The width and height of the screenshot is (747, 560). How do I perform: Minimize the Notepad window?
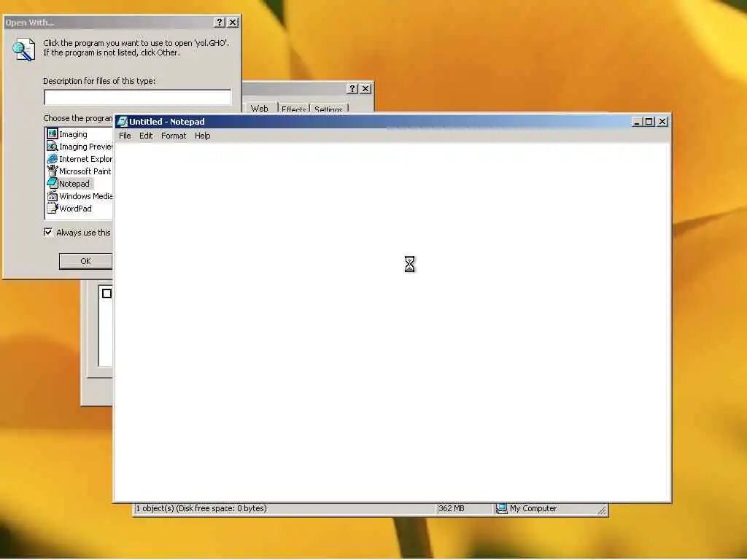click(x=636, y=122)
